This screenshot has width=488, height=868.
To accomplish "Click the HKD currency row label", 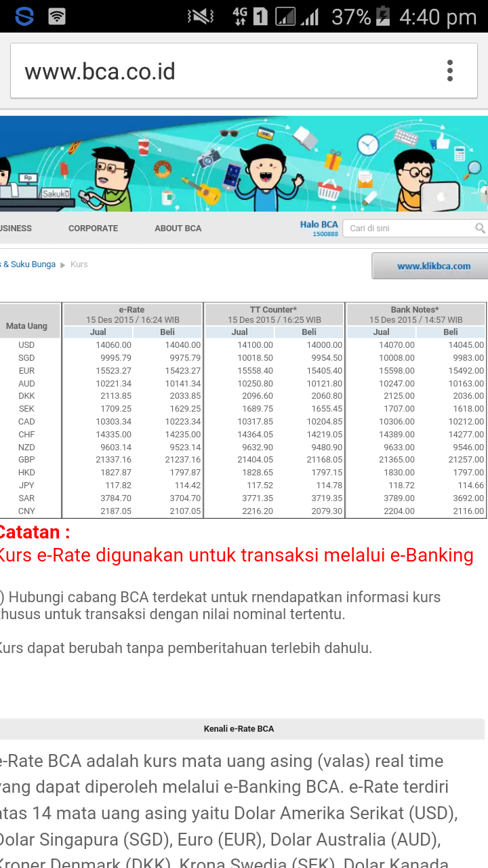I will [x=26, y=473].
